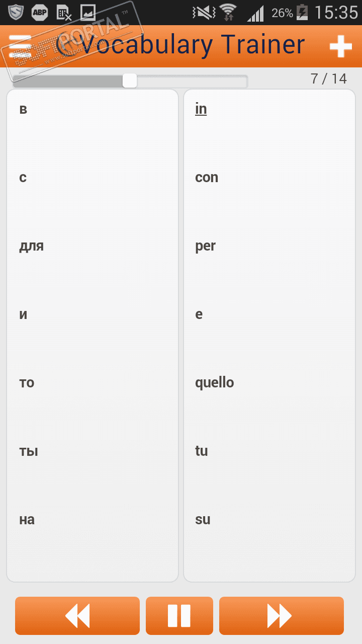Tap the Italian word "su"
This screenshot has width=362, height=644.
[x=203, y=520]
